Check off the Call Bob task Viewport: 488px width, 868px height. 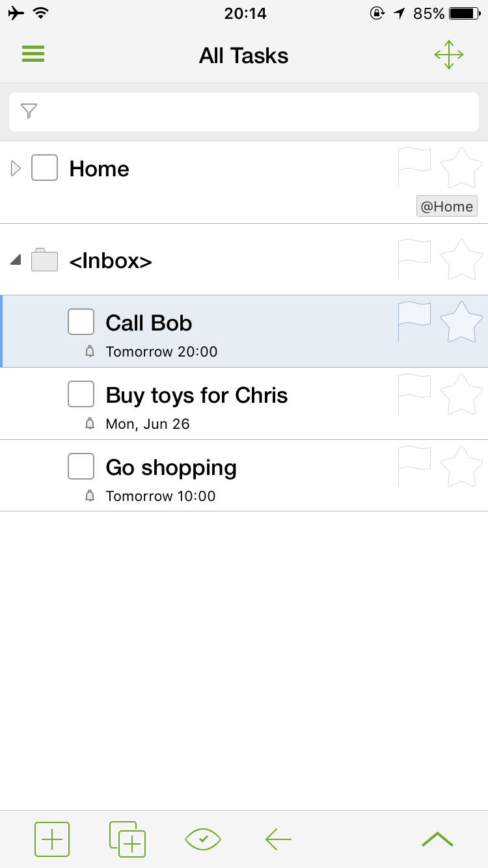(x=81, y=322)
